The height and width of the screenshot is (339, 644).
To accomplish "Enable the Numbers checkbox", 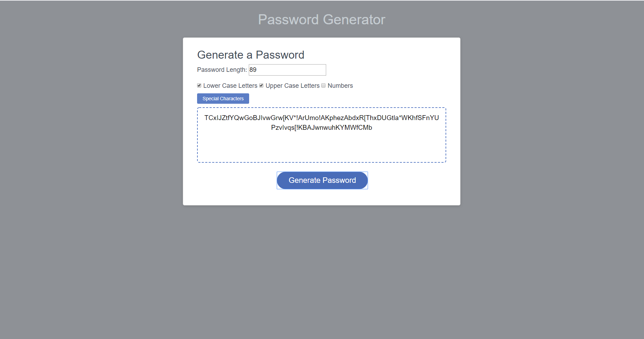I will click(x=323, y=85).
